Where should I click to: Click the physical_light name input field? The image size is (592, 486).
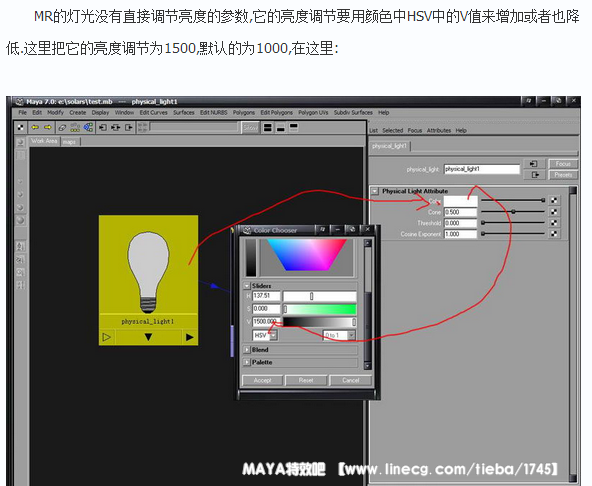(482, 169)
